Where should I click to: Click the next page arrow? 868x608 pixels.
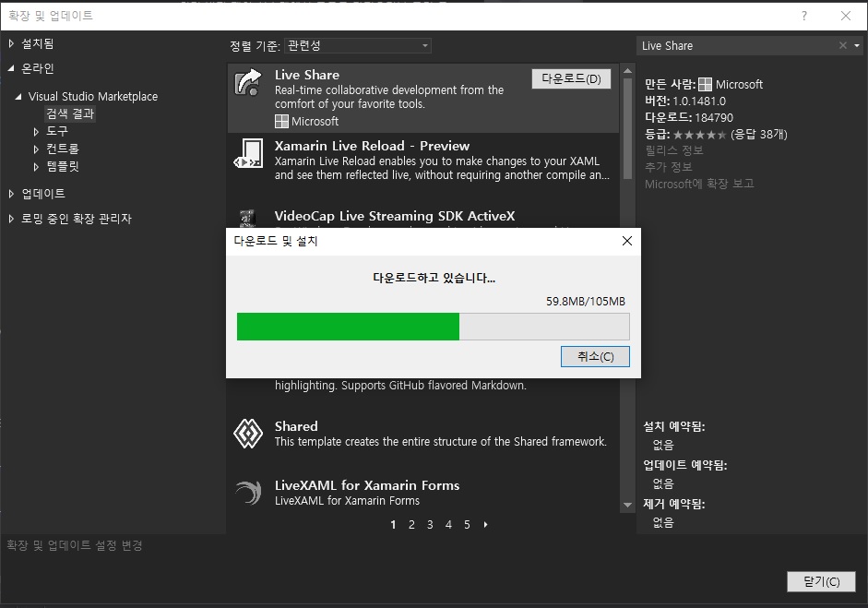click(485, 524)
